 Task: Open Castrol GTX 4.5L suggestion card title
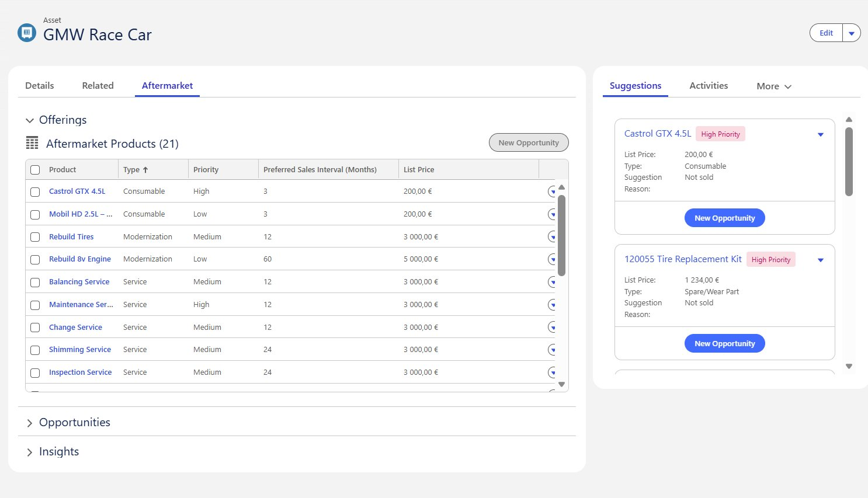(x=658, y=134)
